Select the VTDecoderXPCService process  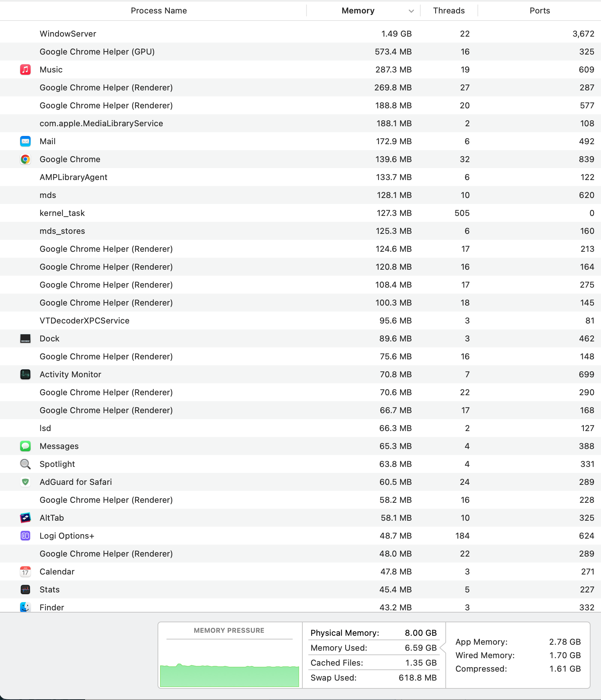(84, 320)
